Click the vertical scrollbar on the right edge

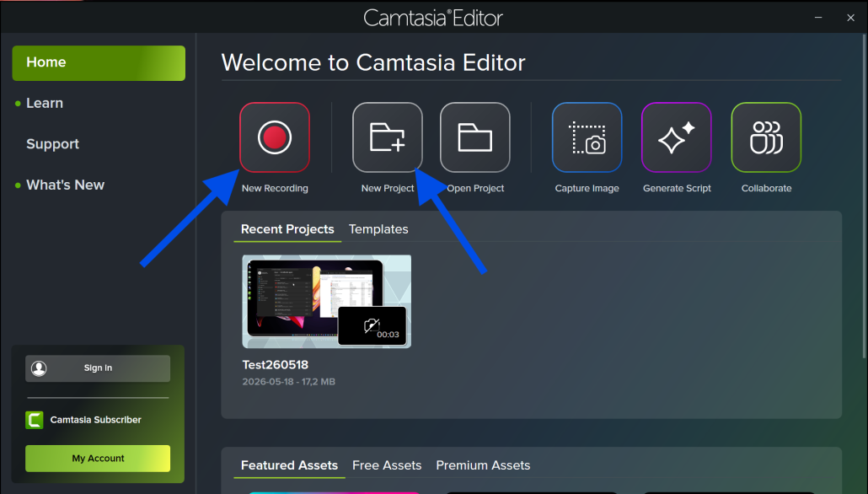(865, 195)
